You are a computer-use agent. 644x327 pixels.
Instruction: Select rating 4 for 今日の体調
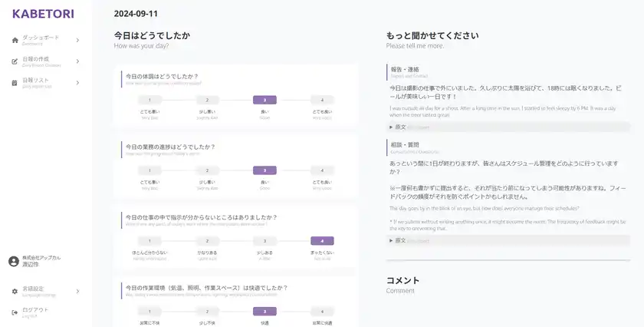coord(322,100)
